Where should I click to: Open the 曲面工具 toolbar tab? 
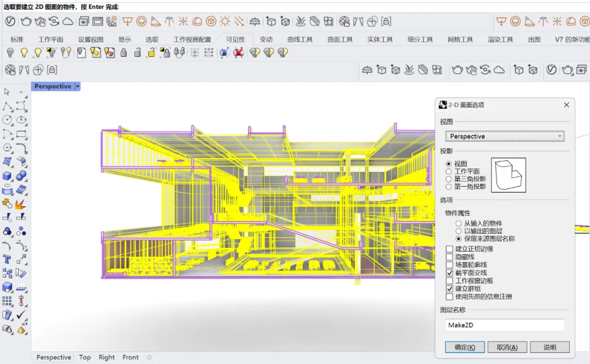[340, 39]
